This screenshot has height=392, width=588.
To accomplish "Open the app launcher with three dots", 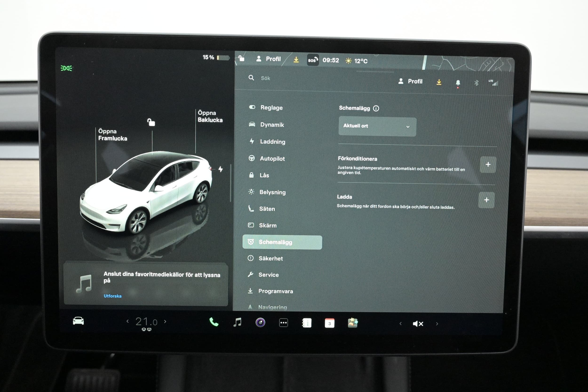I will click(x=283, y=323).
